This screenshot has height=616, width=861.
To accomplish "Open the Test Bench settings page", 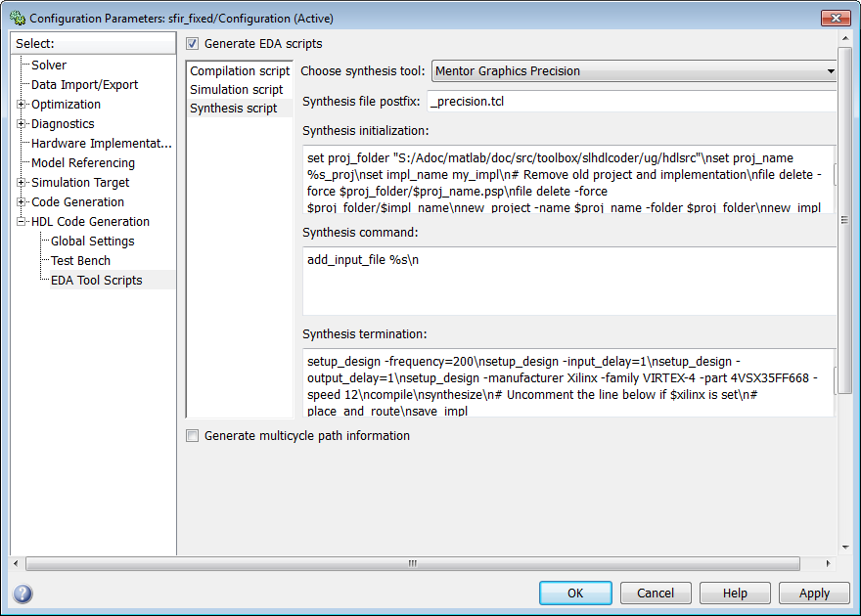I will [80, 261].
